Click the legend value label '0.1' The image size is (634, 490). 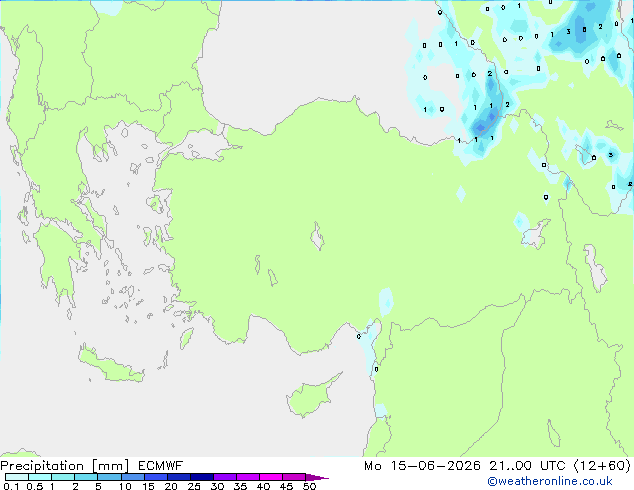[x=11, y=486]
